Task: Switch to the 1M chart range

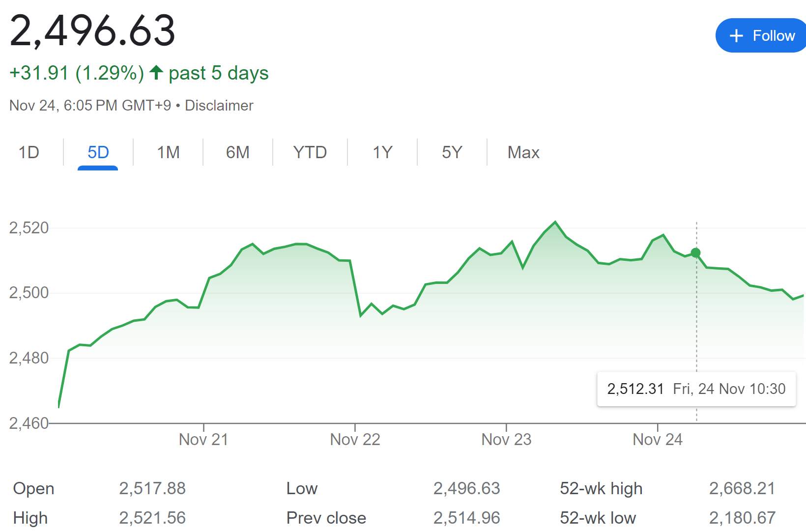Action: click(168, 152)
